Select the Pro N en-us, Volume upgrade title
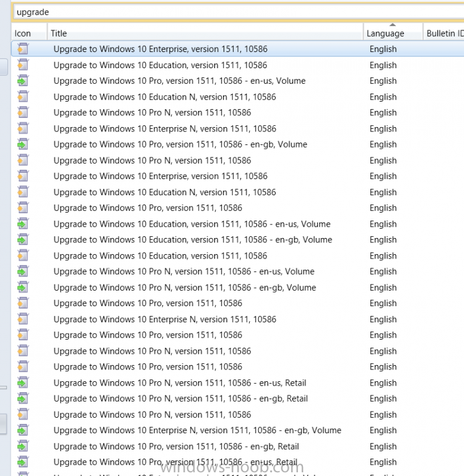Image resolution: width=464 pixels, height=476 pixels. [x=184, y=271]
